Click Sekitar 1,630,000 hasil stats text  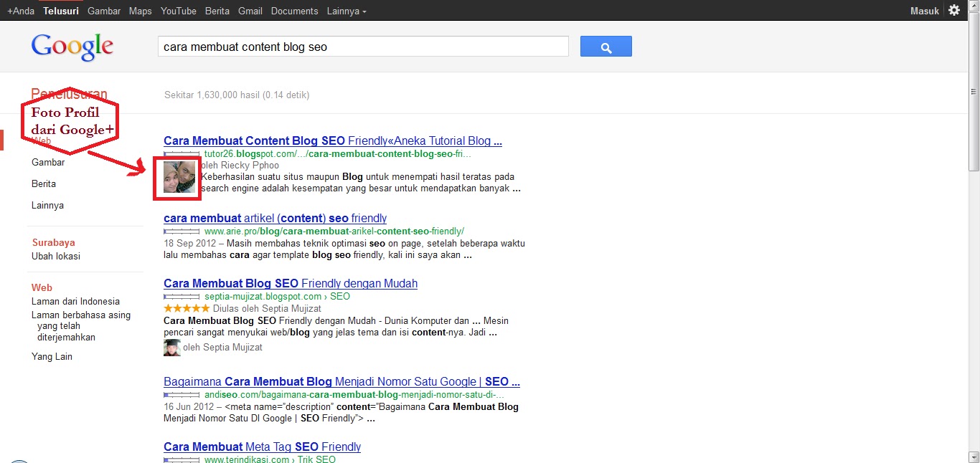click(x=237, y=95)
